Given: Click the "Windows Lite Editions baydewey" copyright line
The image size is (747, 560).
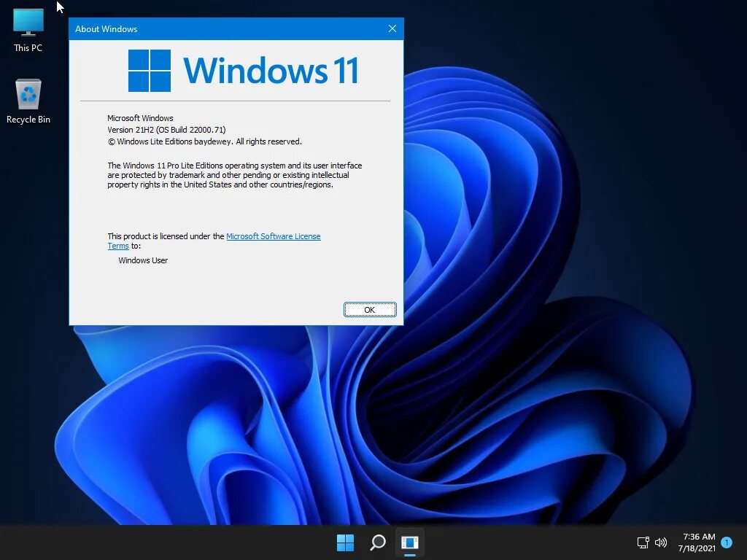Looking at the screenshot, I should click(204, 141).
